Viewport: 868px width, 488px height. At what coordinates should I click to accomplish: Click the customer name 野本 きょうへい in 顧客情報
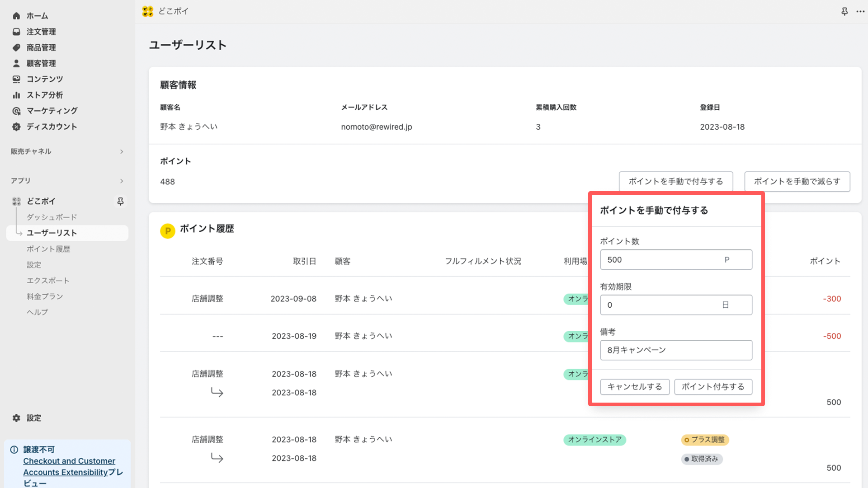pyautogui.click(x=189, y=127)
